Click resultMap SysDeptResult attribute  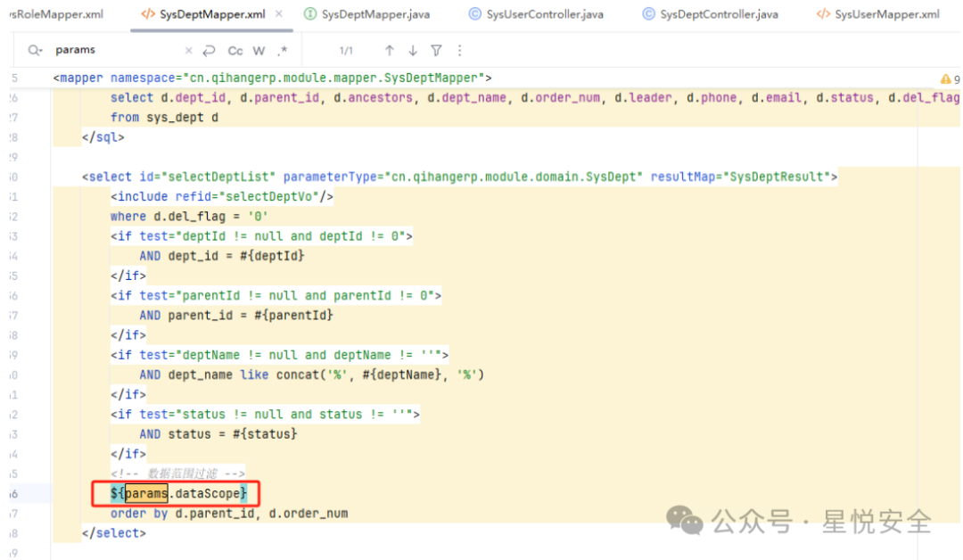click(x=740, y=177)
